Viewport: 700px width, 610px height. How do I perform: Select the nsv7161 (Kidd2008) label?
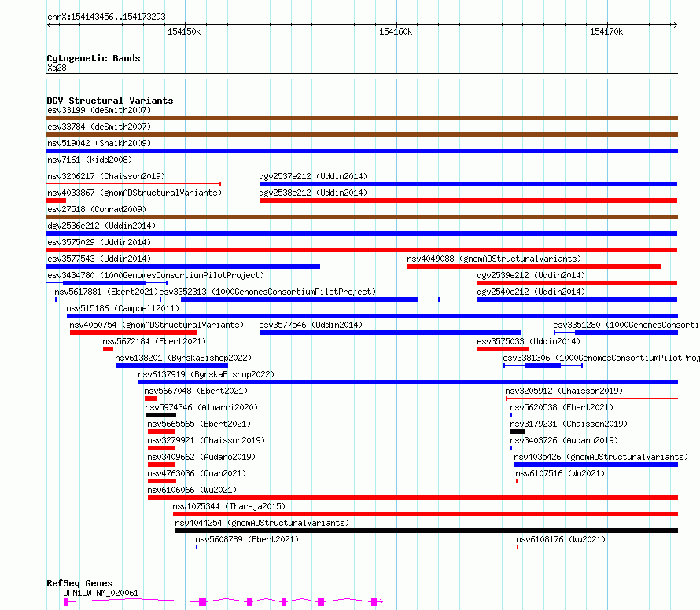click(90, 160)
